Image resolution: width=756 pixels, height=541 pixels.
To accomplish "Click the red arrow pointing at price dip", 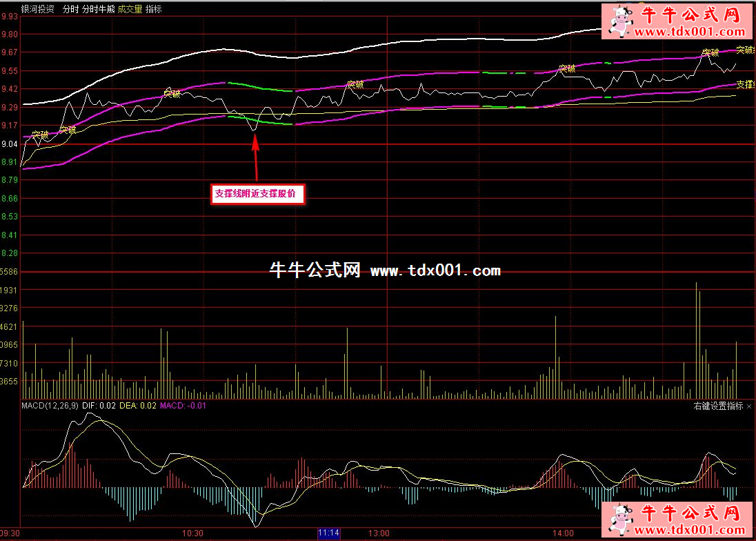I will [256, 157].
